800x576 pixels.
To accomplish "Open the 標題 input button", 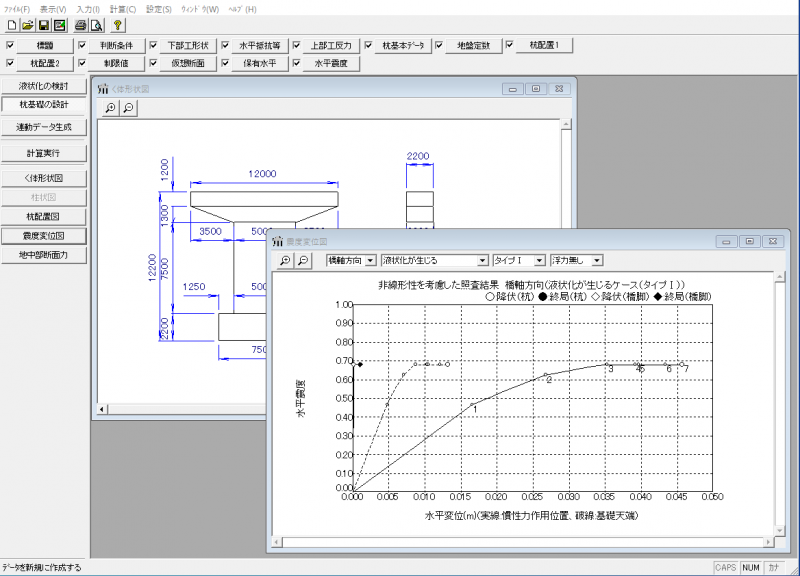I will pos(45,45).
